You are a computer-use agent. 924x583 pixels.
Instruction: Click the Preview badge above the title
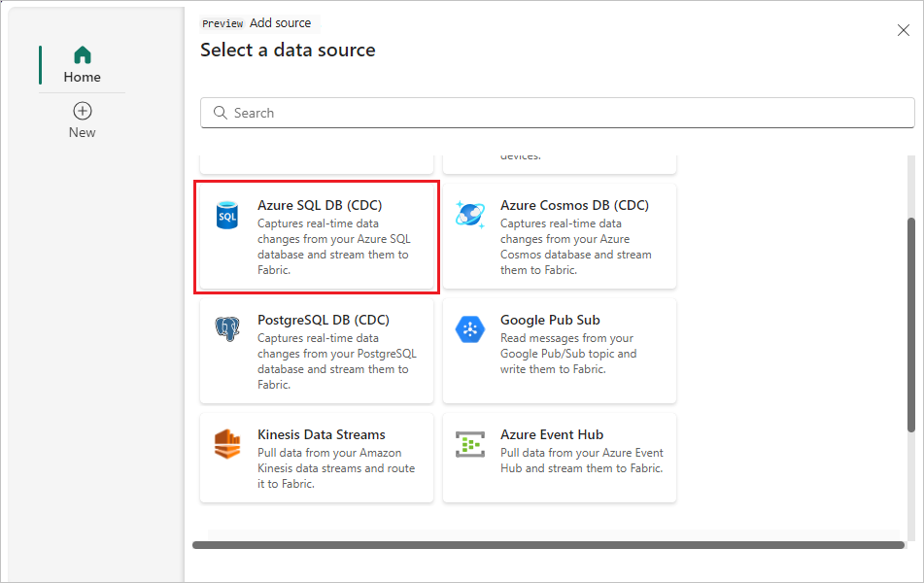click(x=222, y=22)
